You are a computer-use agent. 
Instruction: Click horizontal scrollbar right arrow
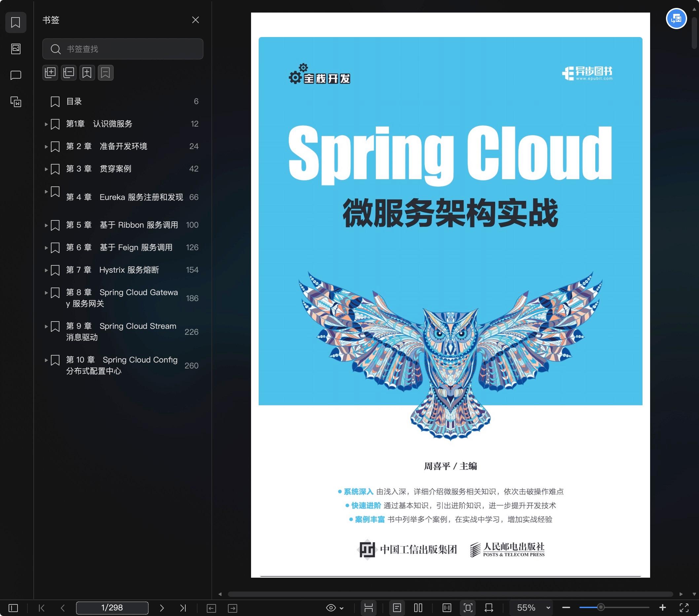pyautogui.click(x=681, y=594)
